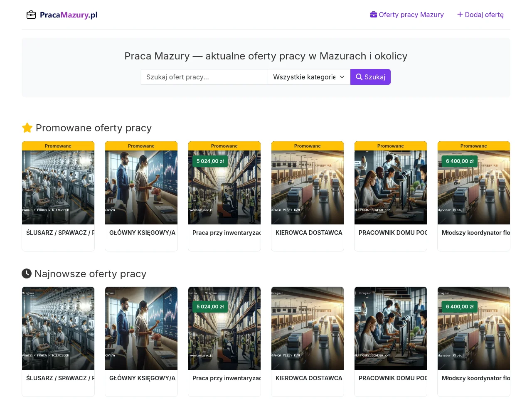Click the PracaMazury.pl briefcase logo icon

coord(31,15)
